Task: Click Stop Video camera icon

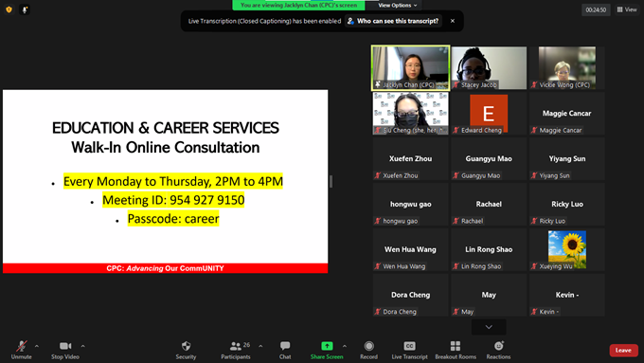Action: coord(65,346)
